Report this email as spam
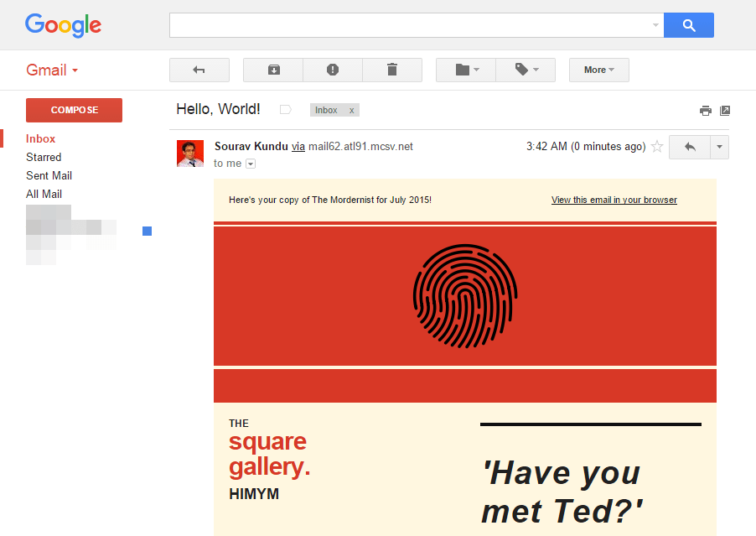 tap(333, 70)
